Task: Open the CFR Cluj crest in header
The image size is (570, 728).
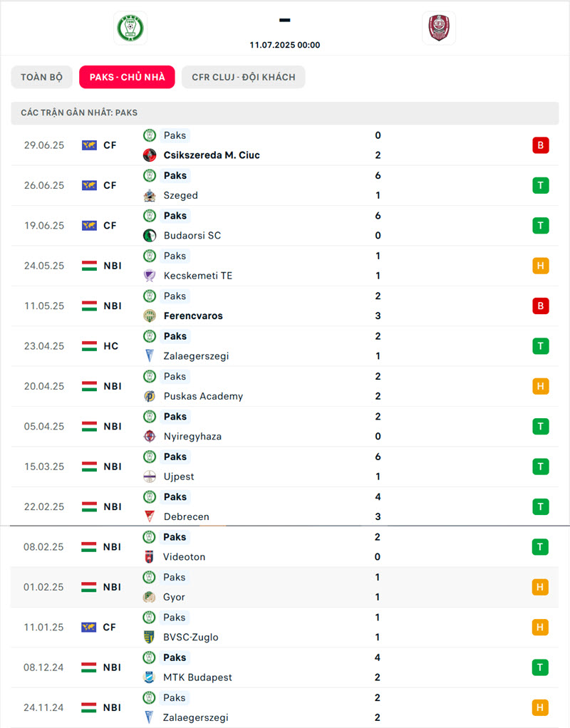Action: pos(438,28)
